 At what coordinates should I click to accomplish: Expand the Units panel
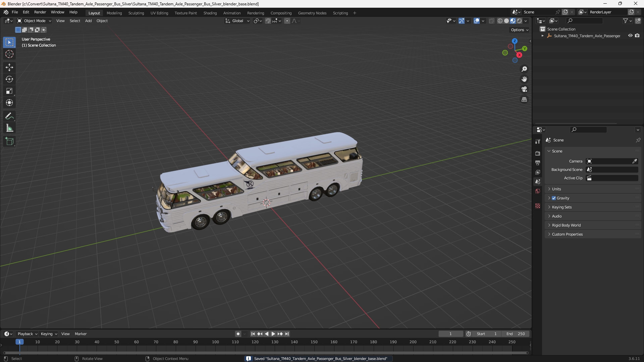click(593, 189)
